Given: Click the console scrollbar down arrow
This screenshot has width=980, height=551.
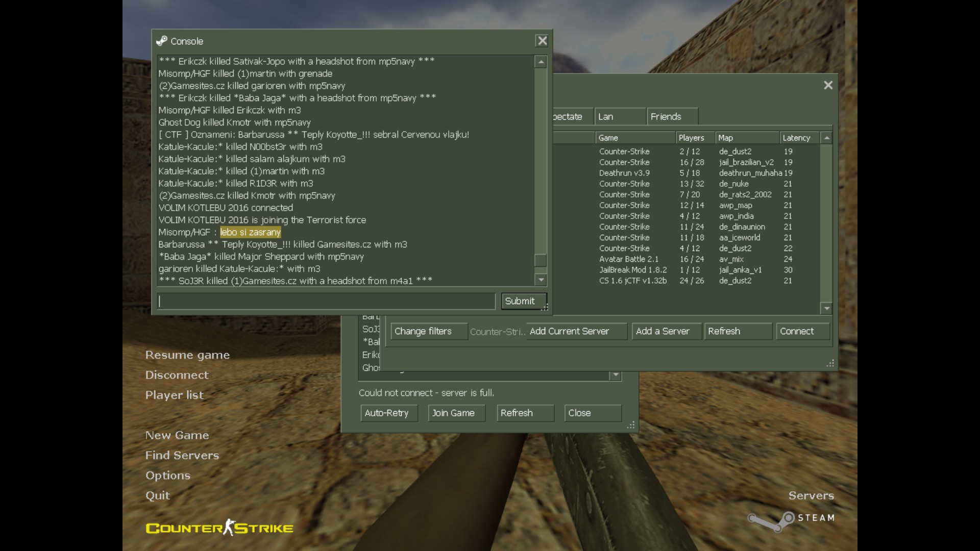Looking at the screenshot, I should click(x=541, y=280).
